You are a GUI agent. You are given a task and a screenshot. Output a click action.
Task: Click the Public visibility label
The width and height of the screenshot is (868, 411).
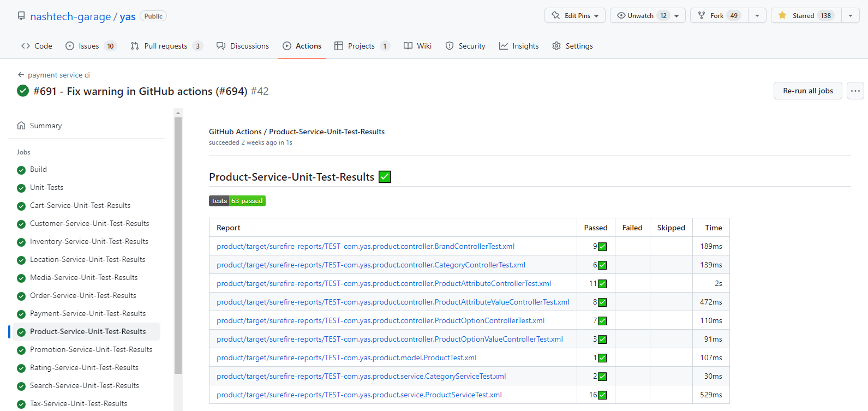[153, 16]
